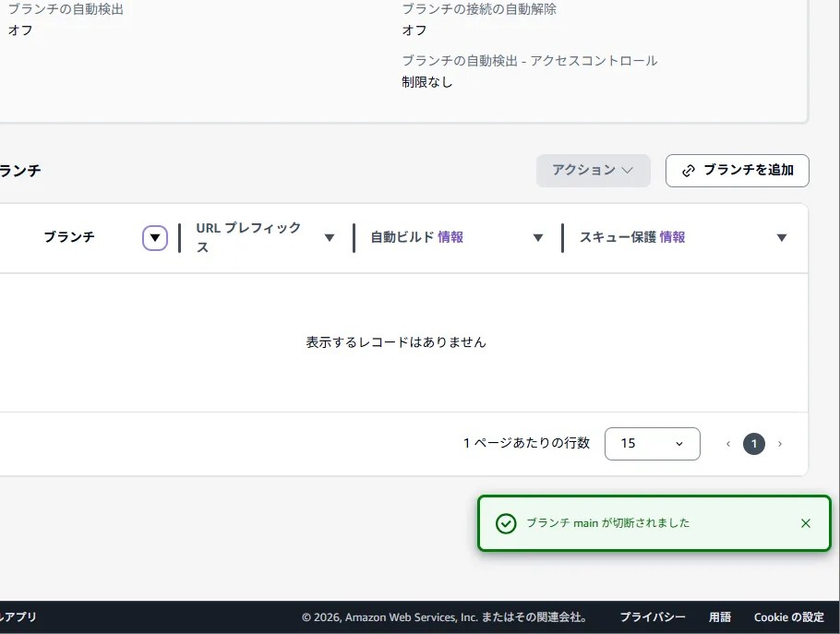Open the プライバシー footer link

click(x=653, y=617)
